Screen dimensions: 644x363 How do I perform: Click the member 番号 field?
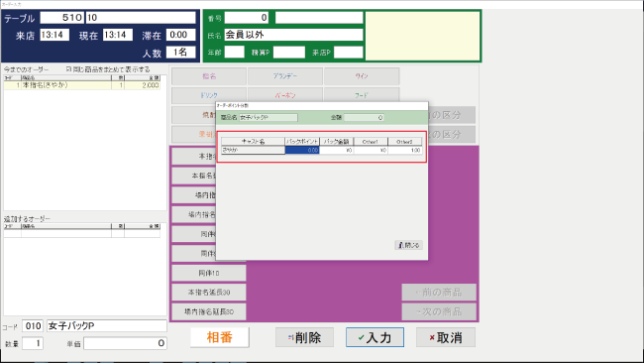point(247,18)
